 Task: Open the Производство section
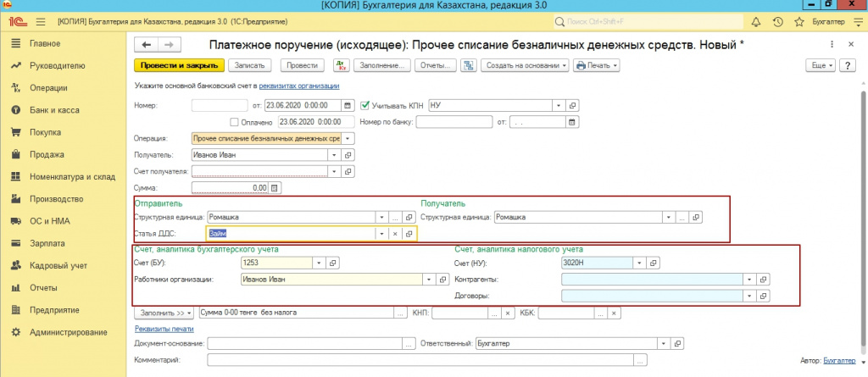57,199
